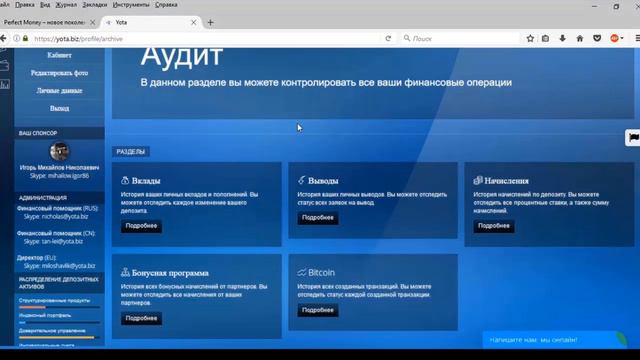Open the Кабинет sidebar link
Image resolution: width=640 pixels, height=360 pixels.
(x=60, y=55)
